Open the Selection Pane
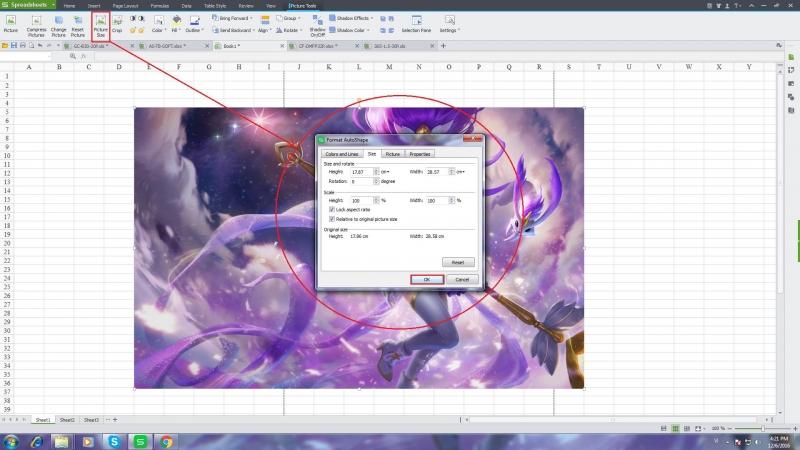Screen dimensions: 800x450 pos(416,24)
